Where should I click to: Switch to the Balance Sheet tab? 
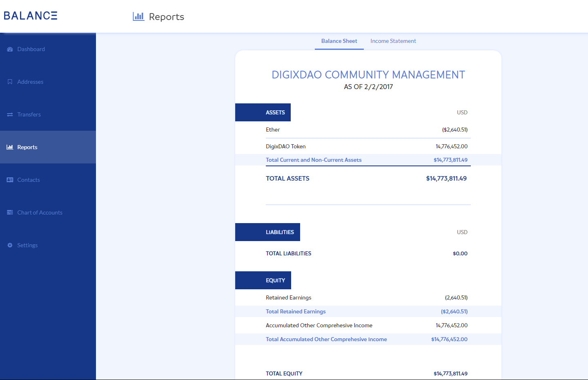(x=339, y=41)
